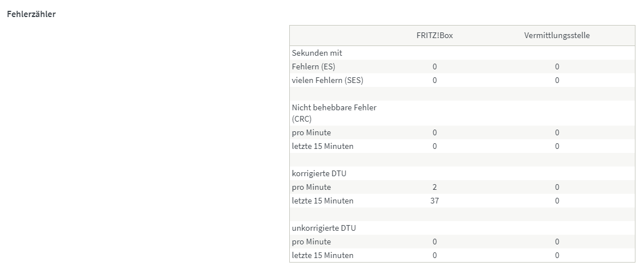
Task: Click pro Minute label under korrigierte DTU
Action: tap(311, 188)
